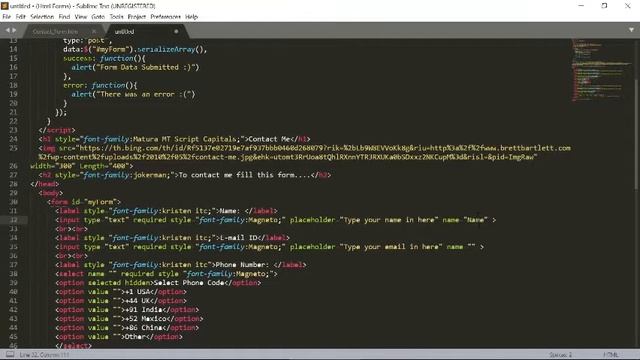Open the Find menu
The width and height of the screenshot is (640, 360).
click(x=64, y=17)
